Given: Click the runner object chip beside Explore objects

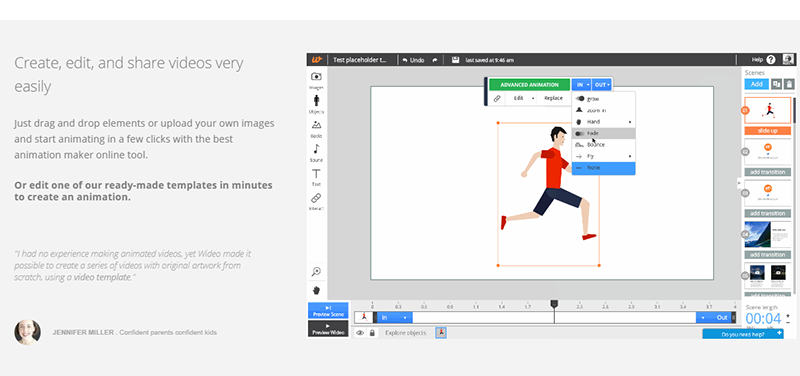Looking at the screenshot, I should click(x=441, y=333).
